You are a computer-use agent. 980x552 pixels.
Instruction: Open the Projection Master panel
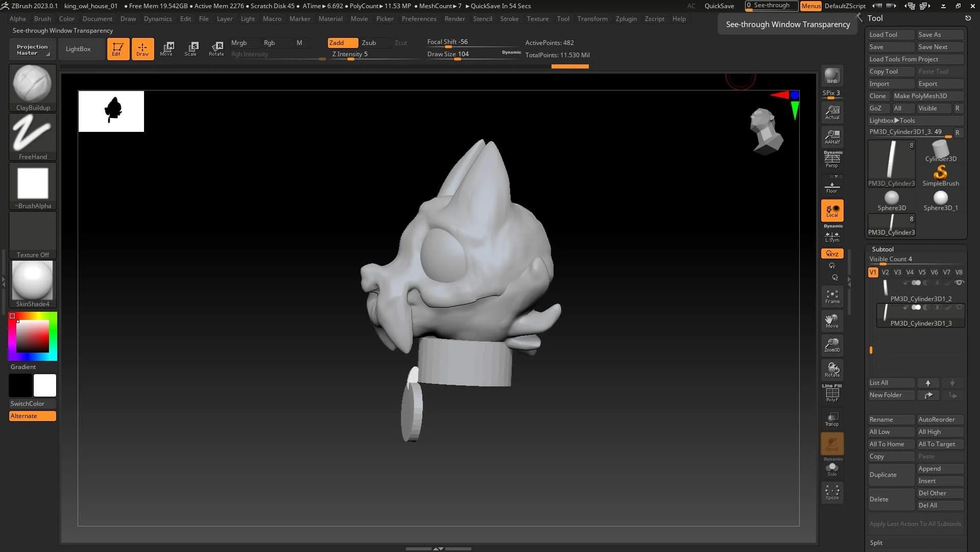point(32,50)
